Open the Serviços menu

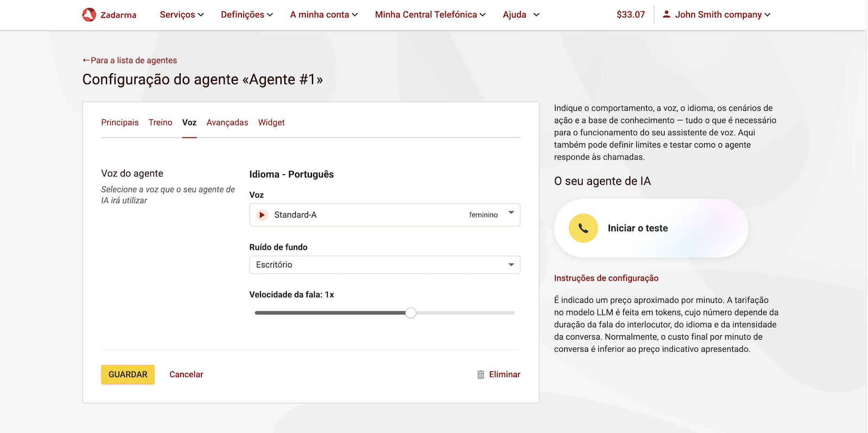[x=182, y=15]
